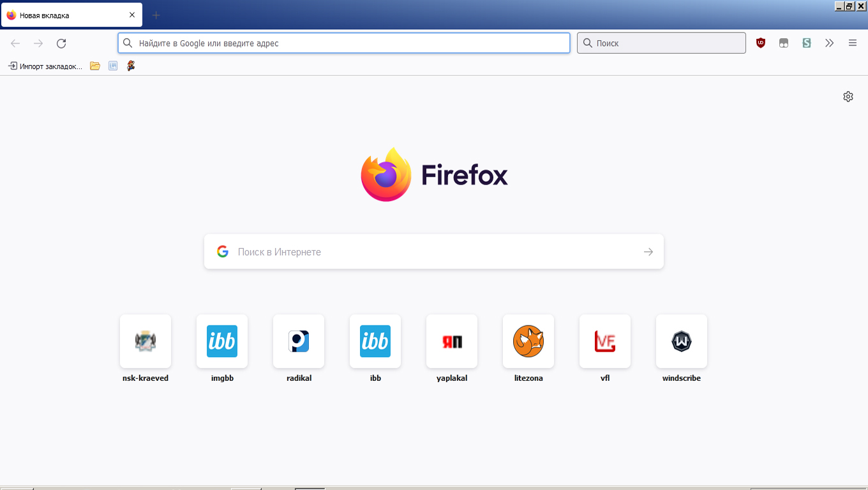
Task: Open a new tab with plus button
Action: coord(156,15)
